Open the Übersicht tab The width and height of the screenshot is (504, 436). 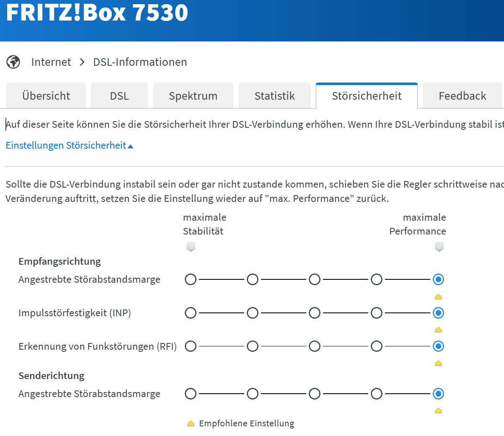click(46, 95)
